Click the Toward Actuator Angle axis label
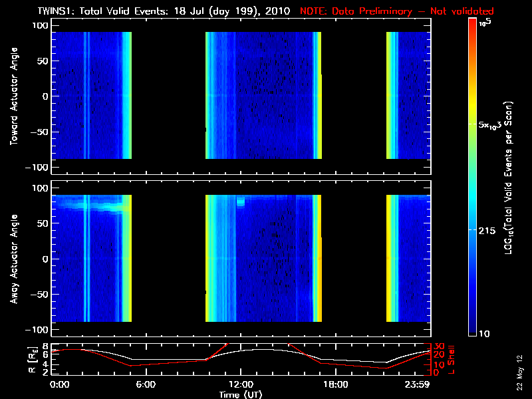532x399 pixels. click(x=14, y=97)
